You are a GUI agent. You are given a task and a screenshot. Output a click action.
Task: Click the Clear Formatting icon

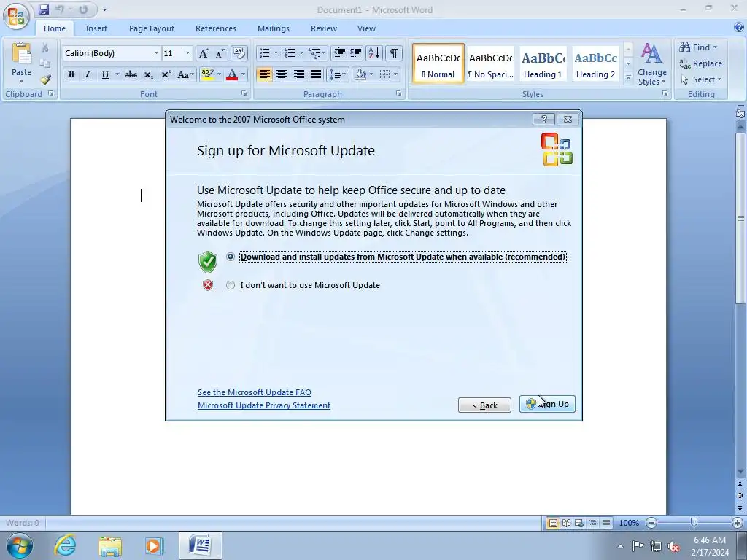[239, 53]
